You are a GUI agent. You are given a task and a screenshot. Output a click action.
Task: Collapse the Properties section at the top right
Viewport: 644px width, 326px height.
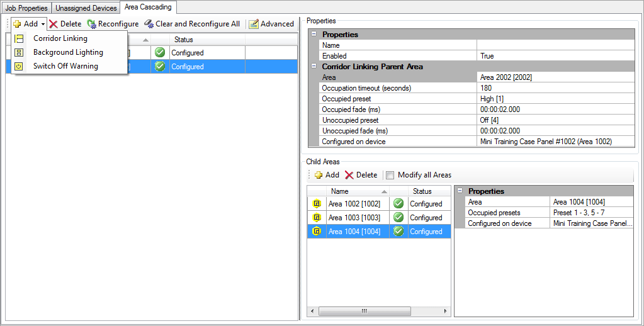pos(314,35)
